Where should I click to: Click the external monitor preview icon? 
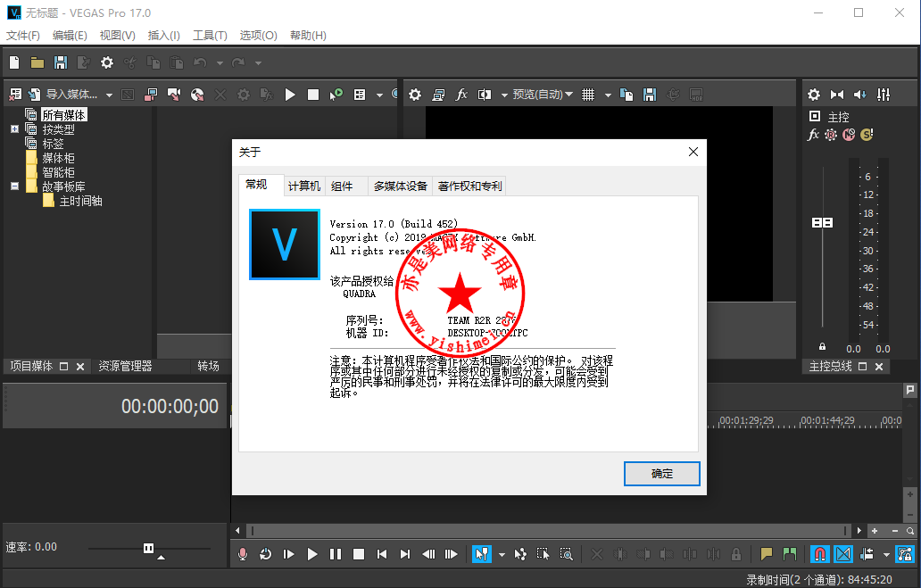coord(438,95)
